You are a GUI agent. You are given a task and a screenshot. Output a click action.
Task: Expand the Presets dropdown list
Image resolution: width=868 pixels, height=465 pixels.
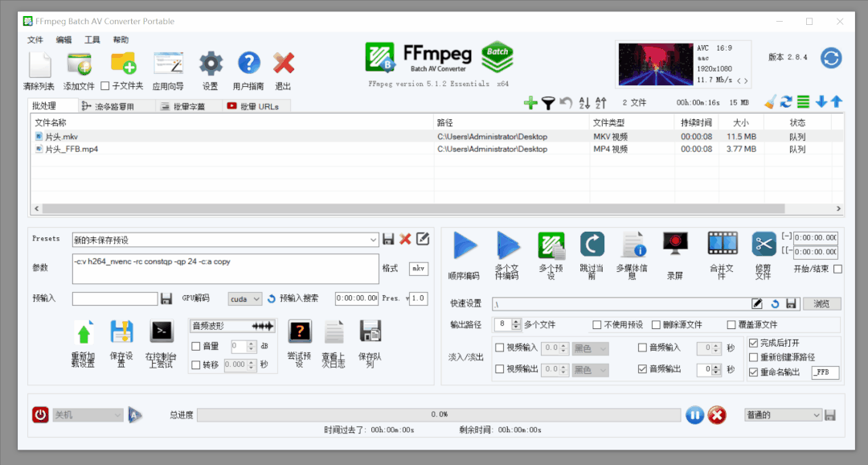(373, 240)
